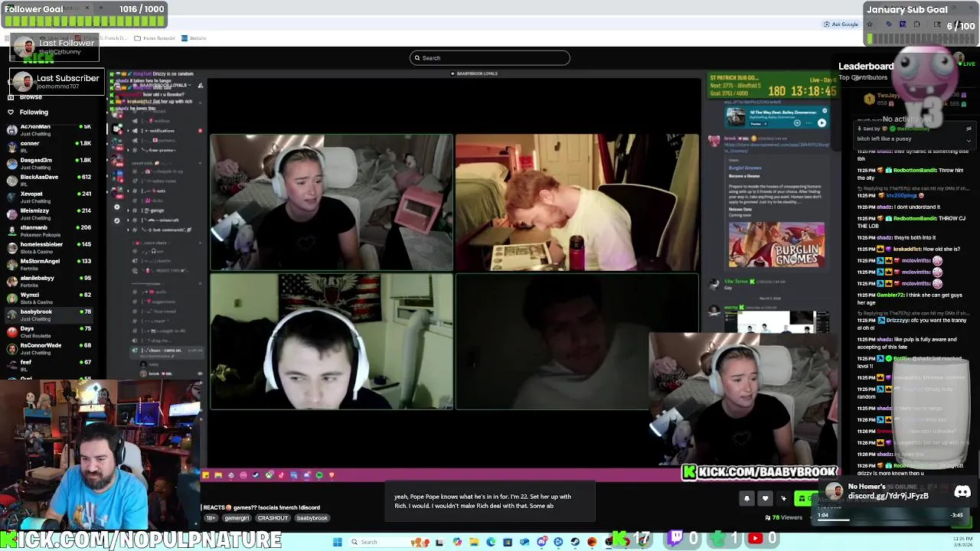Open File Explorer from the taskbar
Screen dimensions: 980x551
point(474,542)
